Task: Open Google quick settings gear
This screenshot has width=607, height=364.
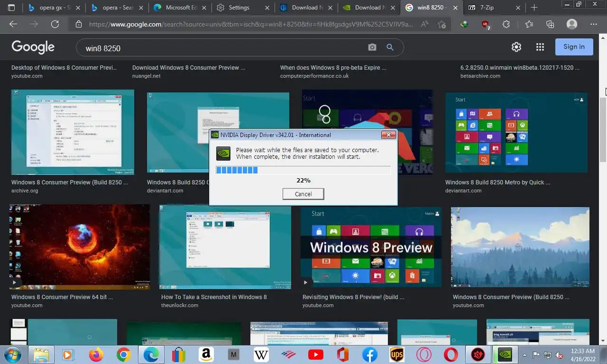Action: (x=516, y=46)
